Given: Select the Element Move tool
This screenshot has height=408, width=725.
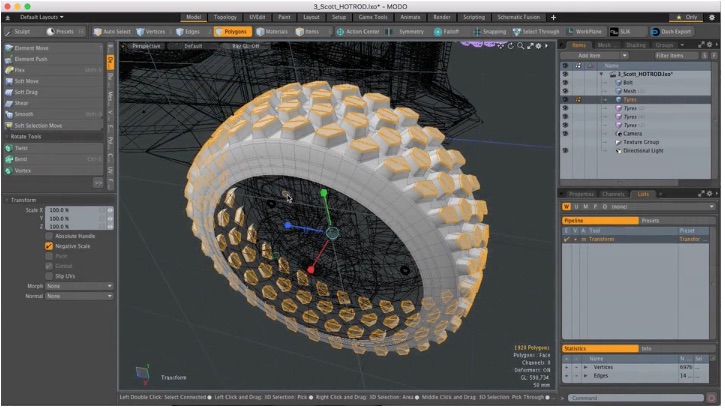Looking at the screenshot, I should [53, 48].
